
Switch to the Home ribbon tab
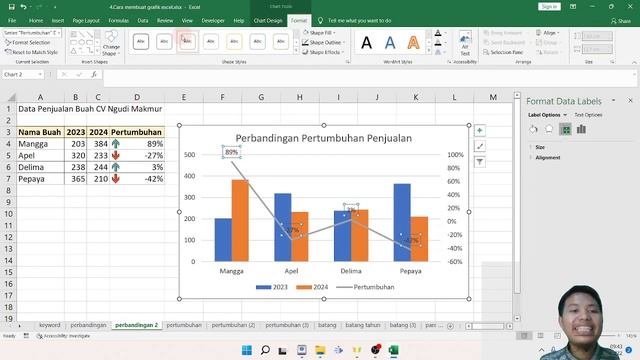(36, 20)
